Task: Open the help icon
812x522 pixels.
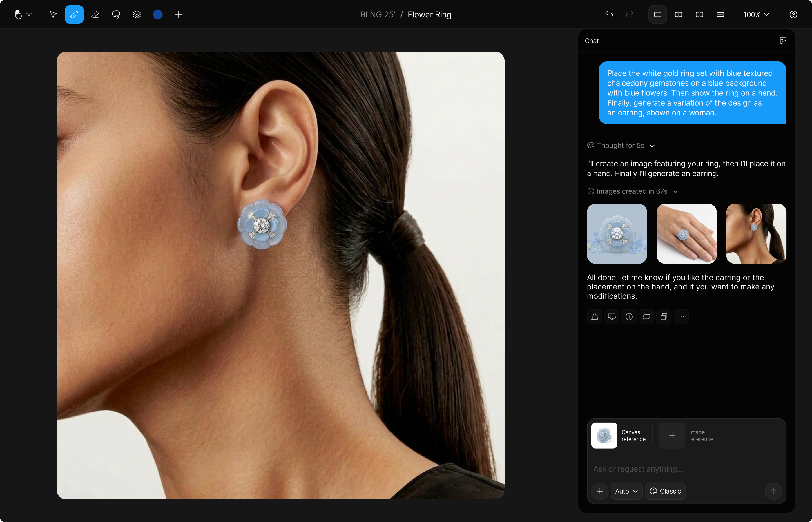Action: coord(793,14)
